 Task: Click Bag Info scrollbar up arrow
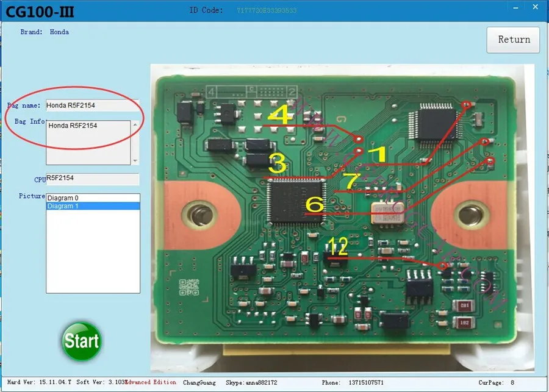coord(135,124)
